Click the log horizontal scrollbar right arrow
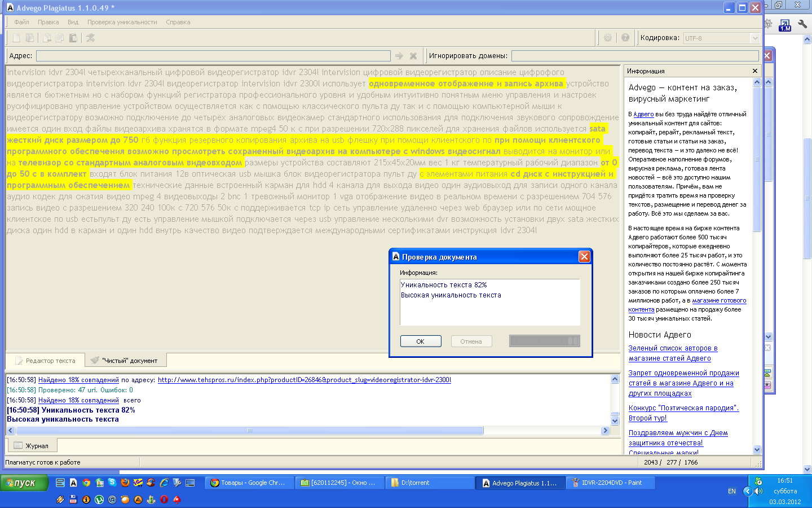Viewport: 812px width, 508px height. click(605, 431)
